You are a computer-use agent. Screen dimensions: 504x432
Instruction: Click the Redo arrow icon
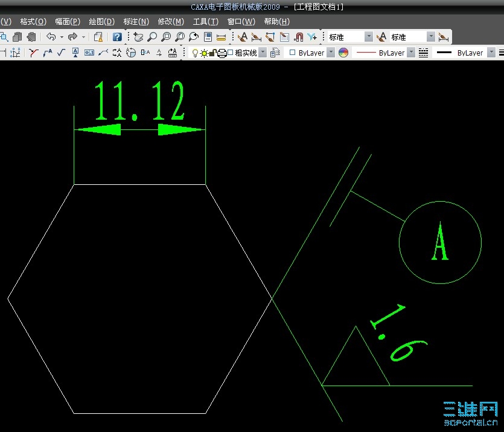click(x=72, y=37)
